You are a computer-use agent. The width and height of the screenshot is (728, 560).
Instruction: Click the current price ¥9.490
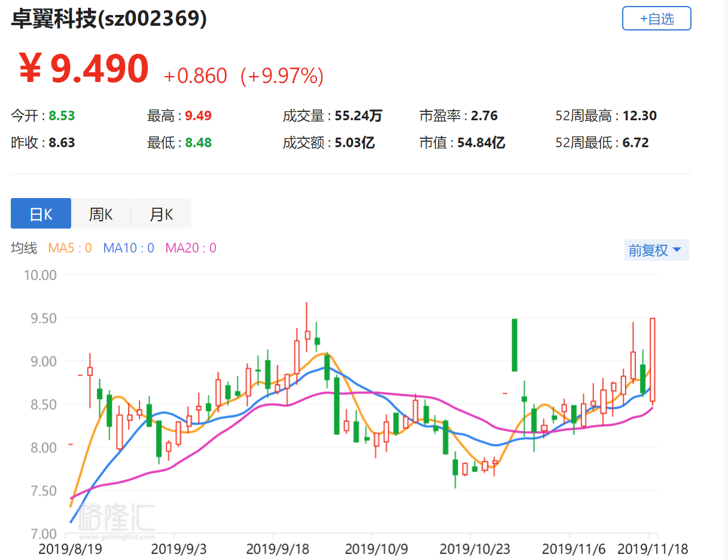(x=84, y=69)
